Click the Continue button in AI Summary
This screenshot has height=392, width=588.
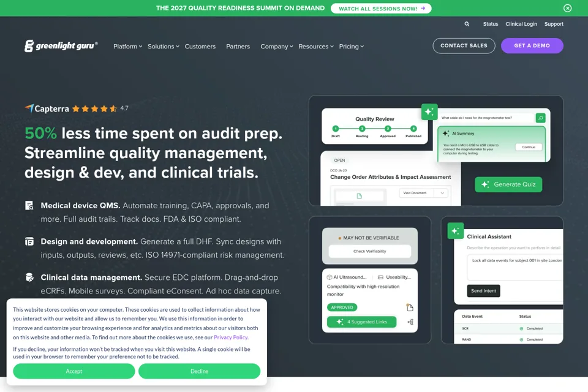point(529,147)
